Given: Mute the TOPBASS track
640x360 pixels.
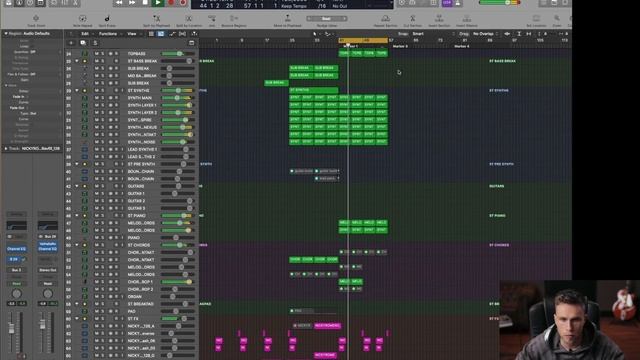Looking at the screenshot, I should (x=97, y=54).
